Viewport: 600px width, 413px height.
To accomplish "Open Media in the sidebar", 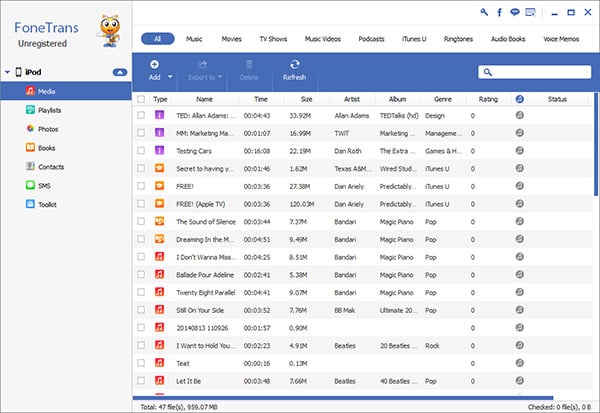I will point(66,91).
